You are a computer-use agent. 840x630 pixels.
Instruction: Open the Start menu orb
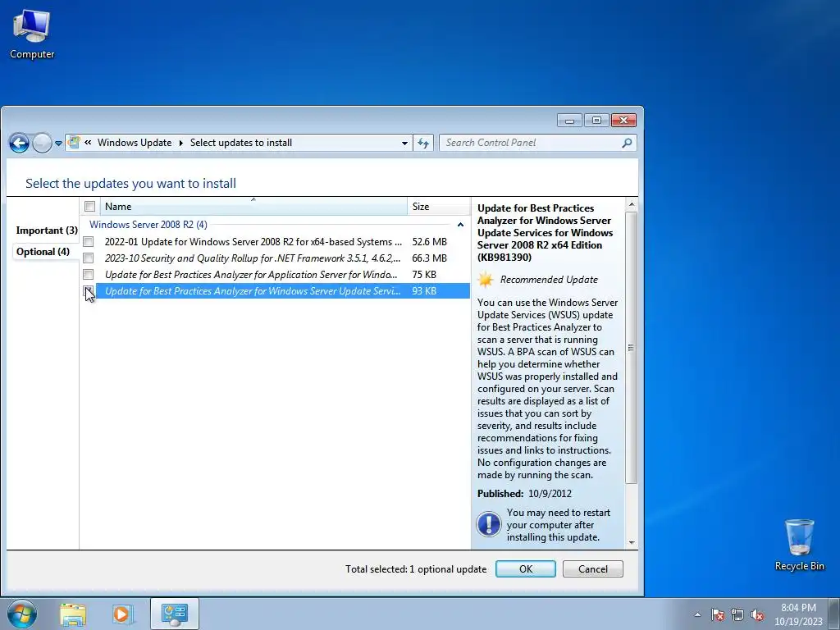pyautogui.click(x=22, y=614)
